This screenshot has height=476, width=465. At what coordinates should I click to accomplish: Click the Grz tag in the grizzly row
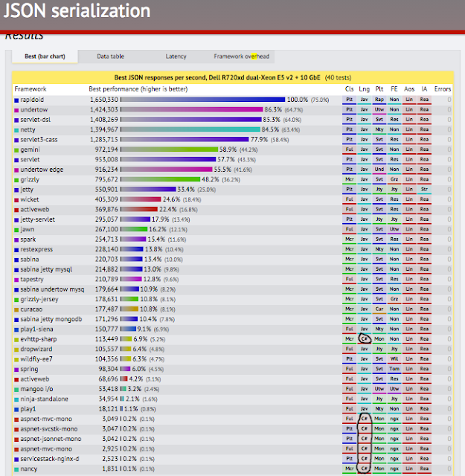click(x=394, y=179)
